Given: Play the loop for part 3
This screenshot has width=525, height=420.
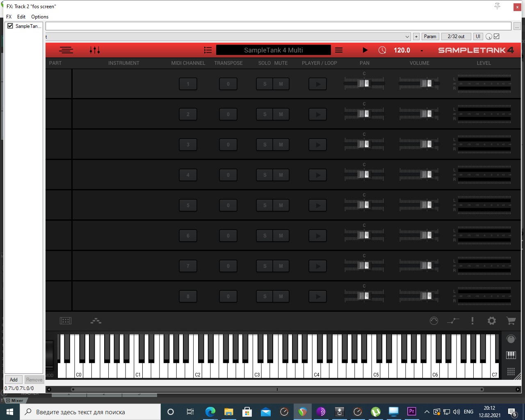Looking at the screenshot, I should tap(318, 145).
